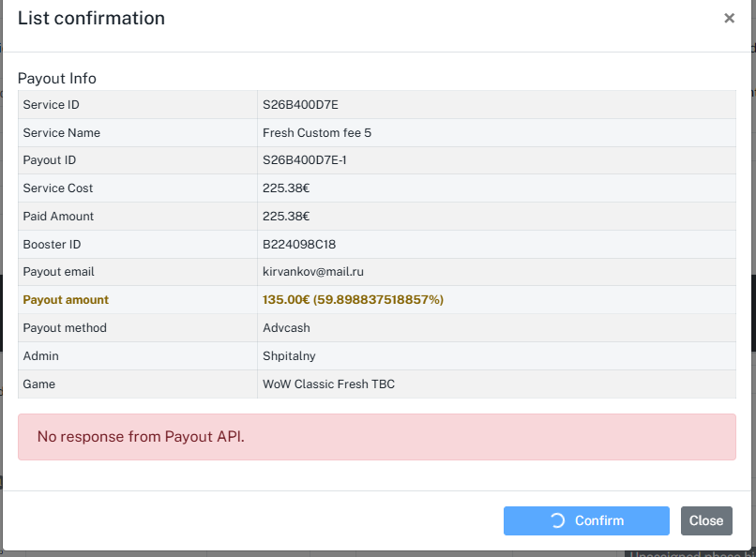
Task: Click the 'Payout method' label cell
Action: (x=138, y=327)
